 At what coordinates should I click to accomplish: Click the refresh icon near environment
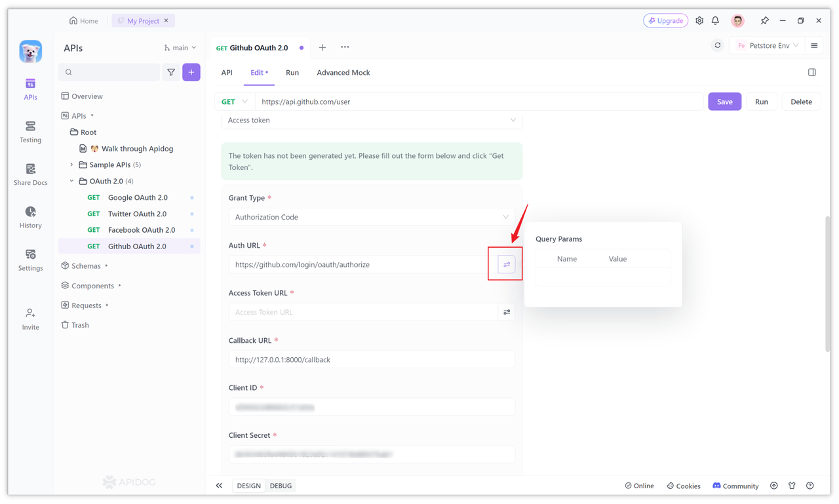(718, 46)
